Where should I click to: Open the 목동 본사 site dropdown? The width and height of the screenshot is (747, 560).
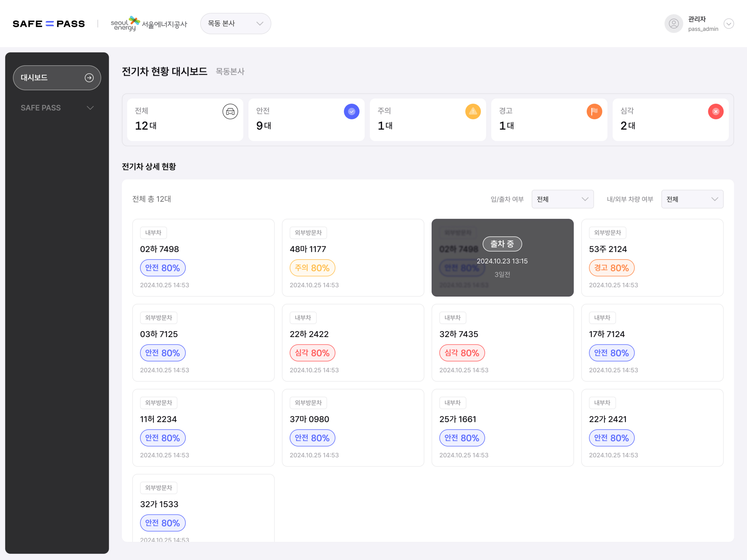click(x=235, y=24)
